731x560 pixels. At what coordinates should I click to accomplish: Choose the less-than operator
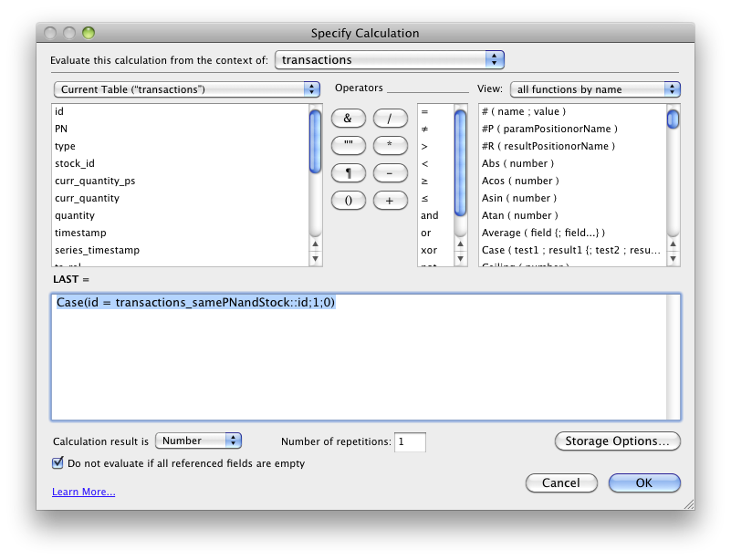[x=435, y=163]
